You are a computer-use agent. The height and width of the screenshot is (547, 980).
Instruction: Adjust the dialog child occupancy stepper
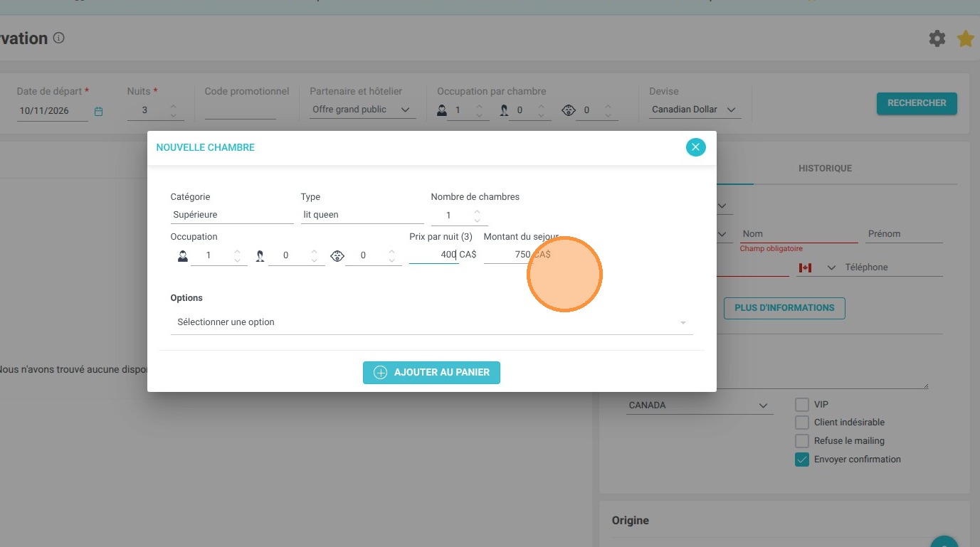(x=315, y=256)
